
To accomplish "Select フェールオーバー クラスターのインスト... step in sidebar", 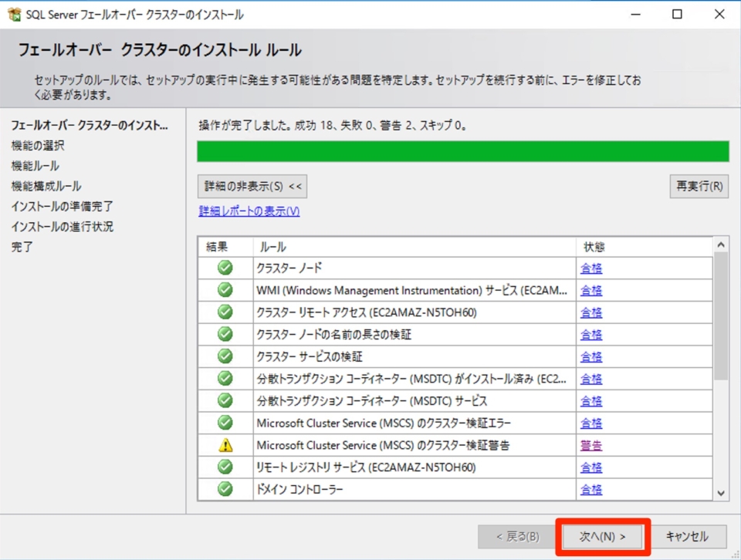I will click(90, 126).
